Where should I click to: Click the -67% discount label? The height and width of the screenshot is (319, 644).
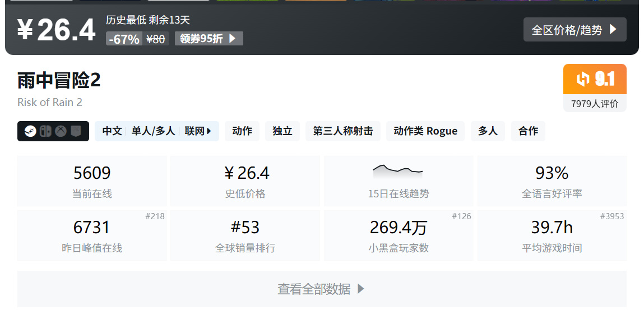[124, 39]
